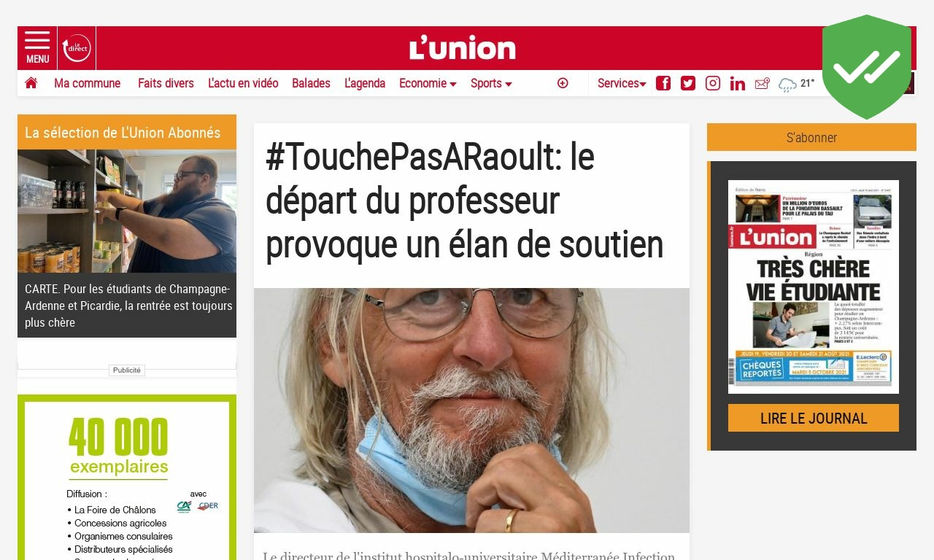Screen dimensions: 934x560
Task: Open the LinkedIn page icon
Action: [738, 84]
